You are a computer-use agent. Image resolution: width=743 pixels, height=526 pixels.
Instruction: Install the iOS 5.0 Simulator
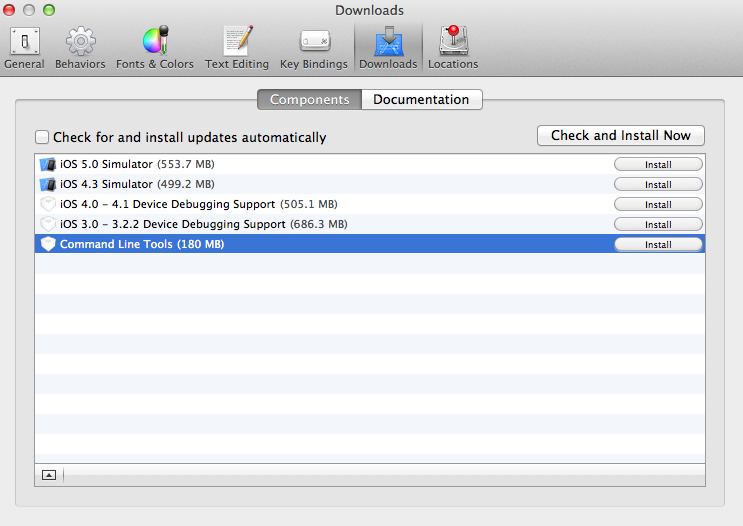[658, 164]
